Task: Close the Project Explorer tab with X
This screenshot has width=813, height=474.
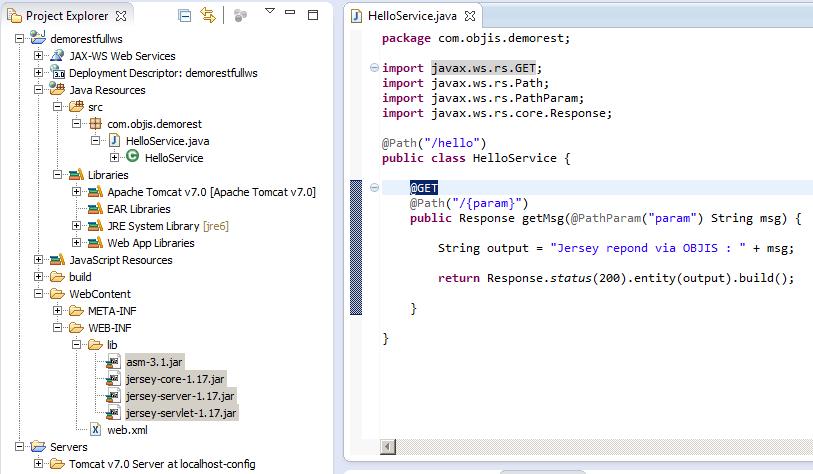Action: (121, 17)
